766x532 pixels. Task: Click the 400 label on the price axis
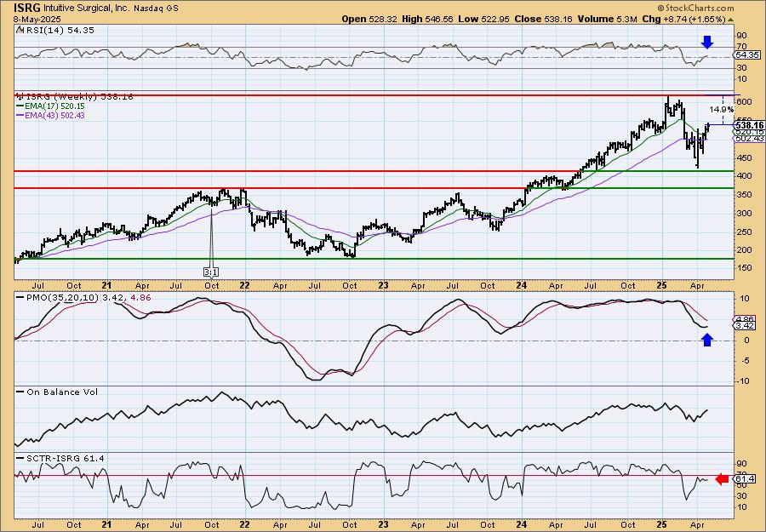click(x=744, y=176)
